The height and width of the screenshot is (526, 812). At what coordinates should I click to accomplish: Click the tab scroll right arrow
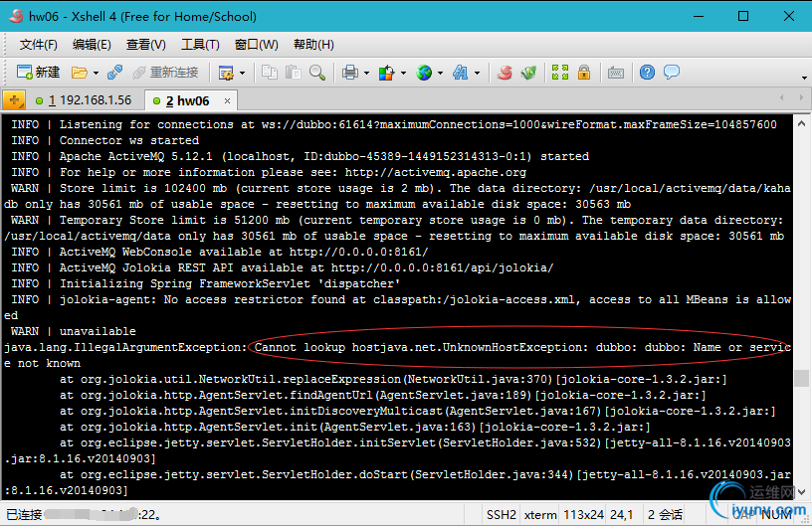click(801, 97)
